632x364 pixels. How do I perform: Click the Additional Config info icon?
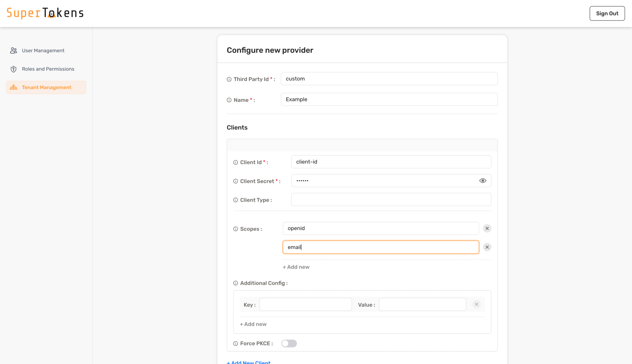(x=235, y=283)
